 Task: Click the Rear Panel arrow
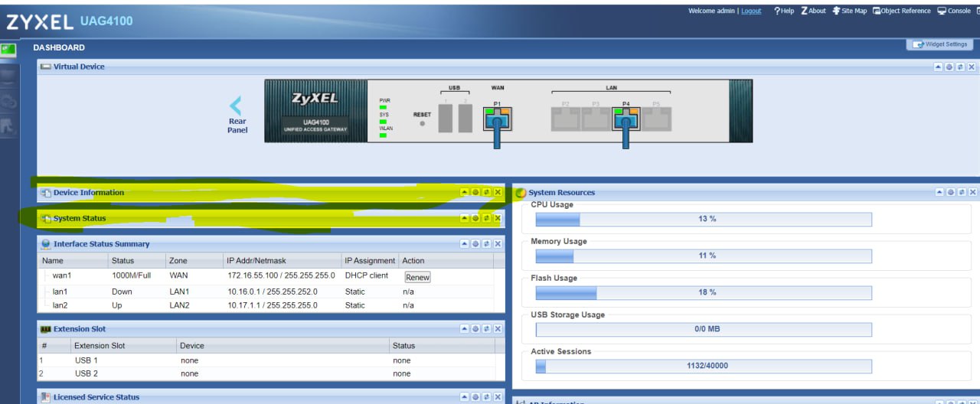[236, 106]
